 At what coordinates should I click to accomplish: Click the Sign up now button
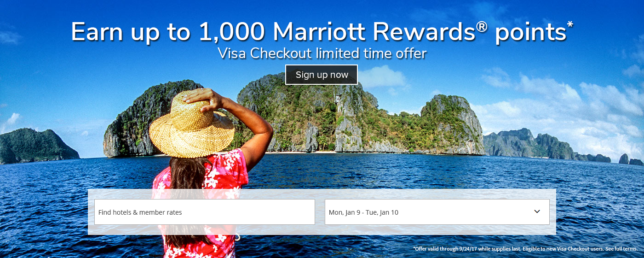tap(322, 75)
